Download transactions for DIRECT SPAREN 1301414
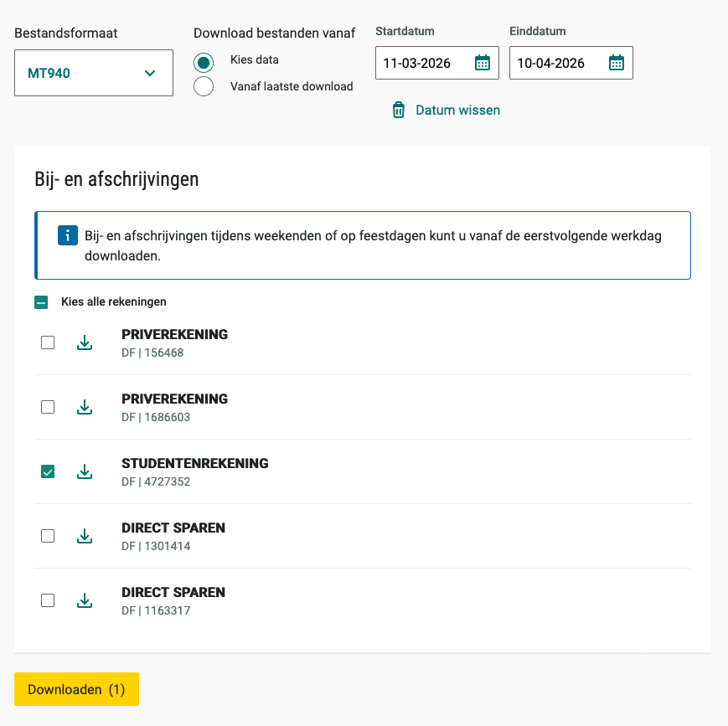Image resolution: width=728 pixels, height=726 pixels. coord(84,535)
